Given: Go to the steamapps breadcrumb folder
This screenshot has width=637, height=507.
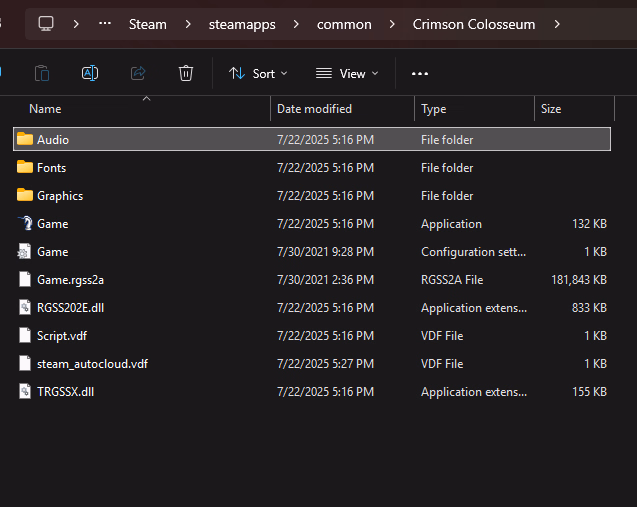Looking at the screenshot, I should (242, 24).
